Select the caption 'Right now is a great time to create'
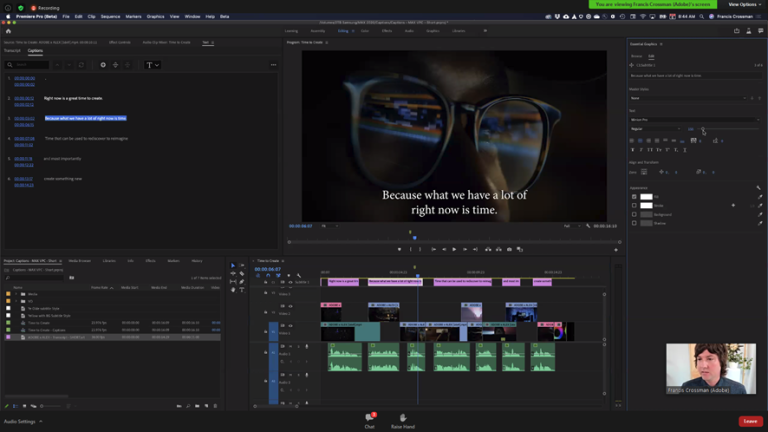 [73, 98]
